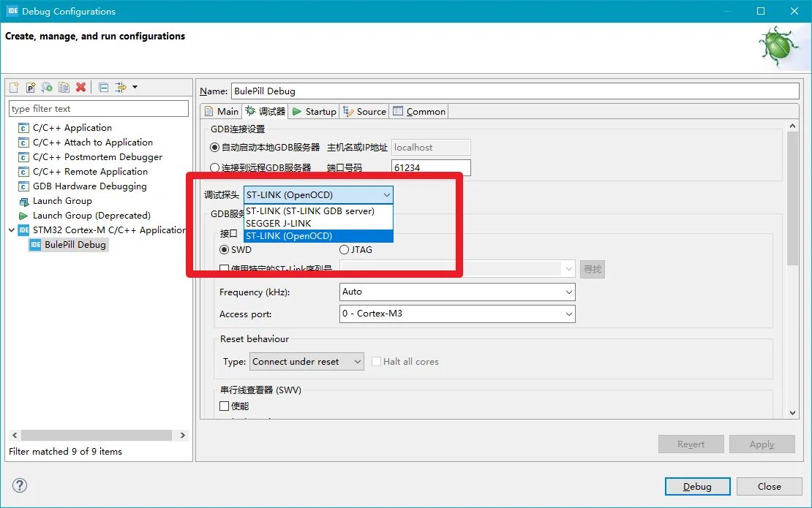Select the C/C++ Application tree item
This screenshot has height=508, width=812.
click(x=72, y=128)
